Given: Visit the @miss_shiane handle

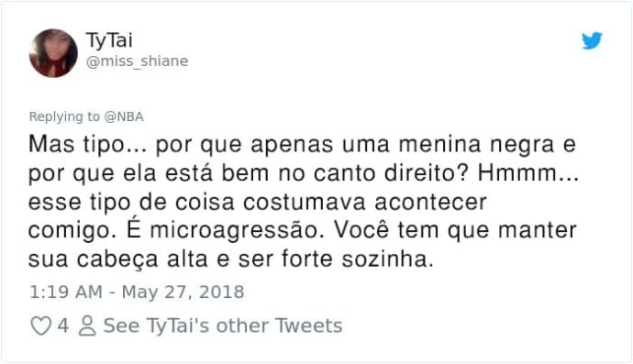Looking at the screenshot, I should [138, 61].
